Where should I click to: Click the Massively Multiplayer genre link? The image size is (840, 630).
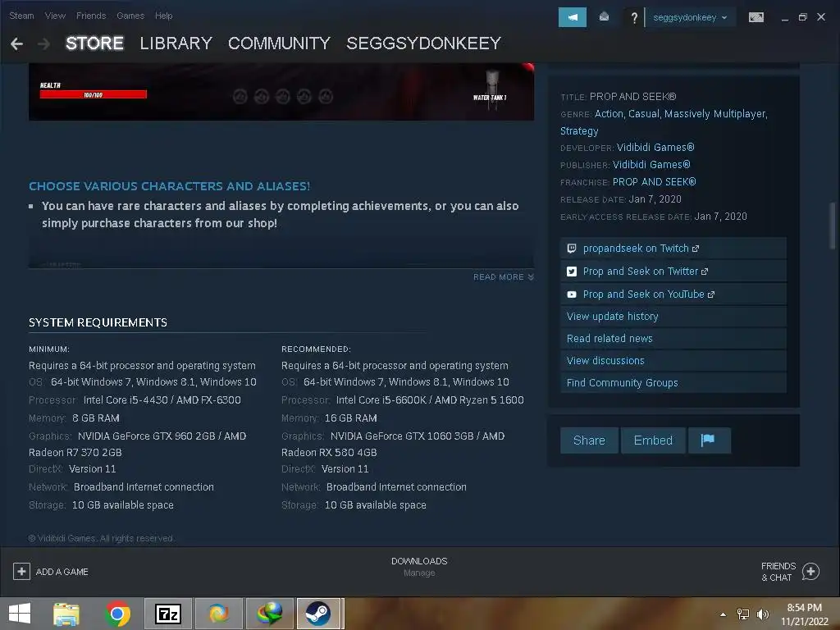(715, 113)
